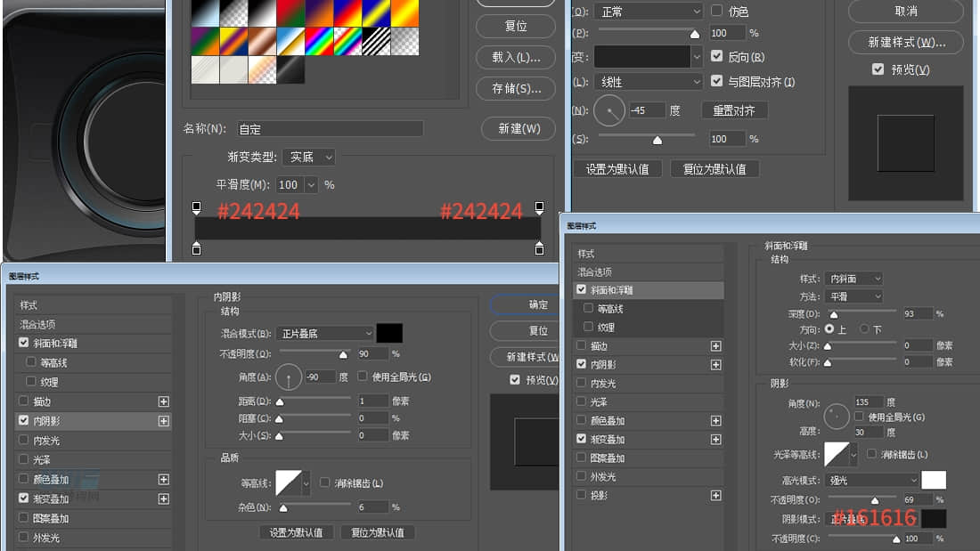The height and width of the screenshot is (551, 980).
Task: Click the angle dial in Inner Shadow settings
Action: pyautogui.click(x=288, y=377)
